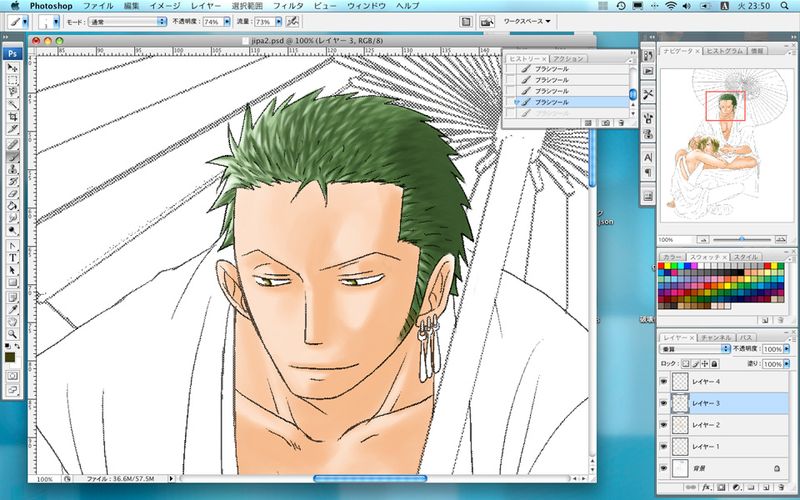Screen dimensions: 800x500
Task: Toggle lock position
Action: tap(705, 364)
